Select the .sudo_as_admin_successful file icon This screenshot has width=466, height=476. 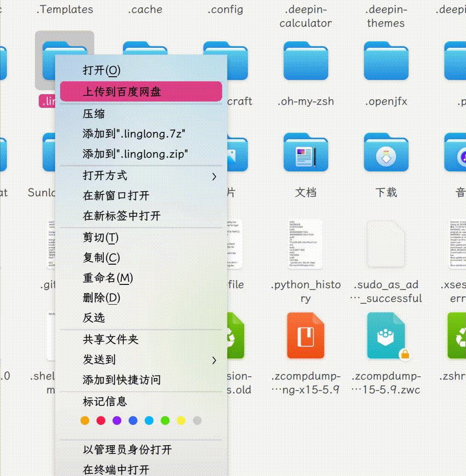(x=386, y=244)
